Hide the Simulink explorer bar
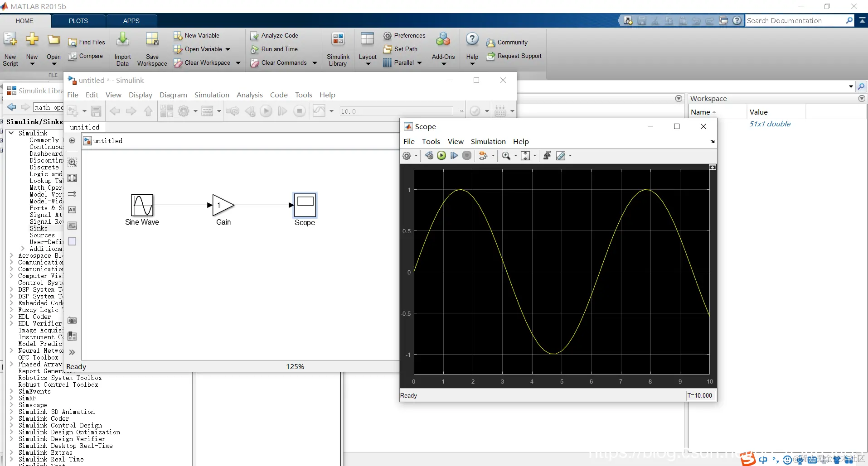 click(72, 141)
